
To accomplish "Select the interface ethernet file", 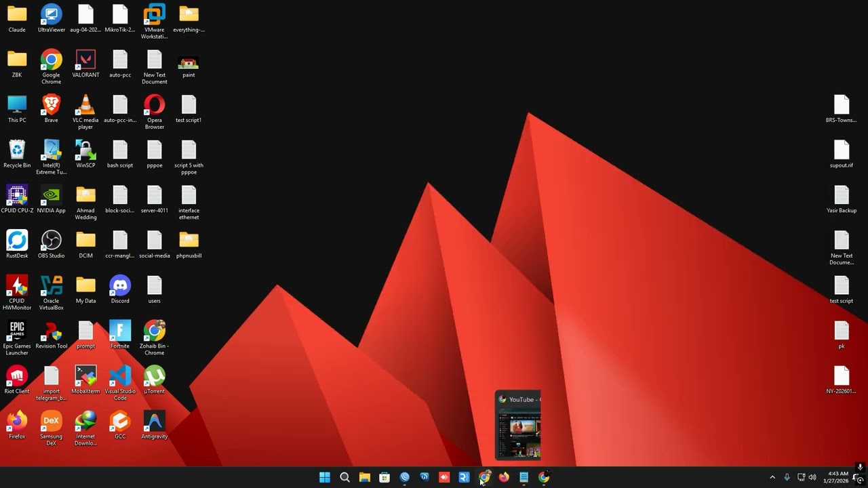I will [189, 203].
